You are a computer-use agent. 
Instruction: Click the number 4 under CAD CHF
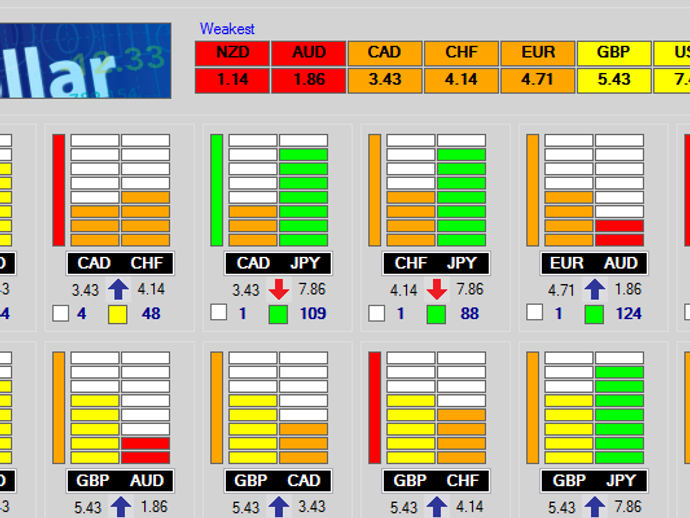pyautogui.click(x=81, y=314)
